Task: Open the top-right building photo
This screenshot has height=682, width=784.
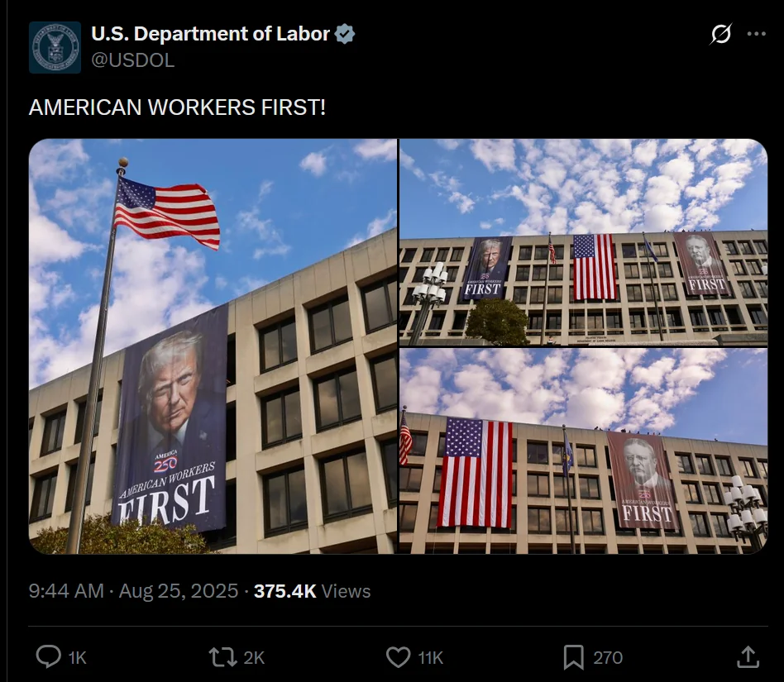Action: click(x=584, y=242)
